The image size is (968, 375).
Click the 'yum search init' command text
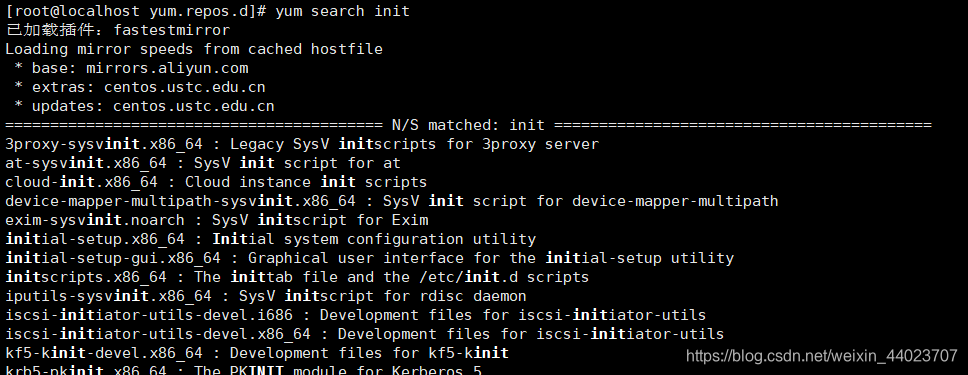tap(343, 11)
